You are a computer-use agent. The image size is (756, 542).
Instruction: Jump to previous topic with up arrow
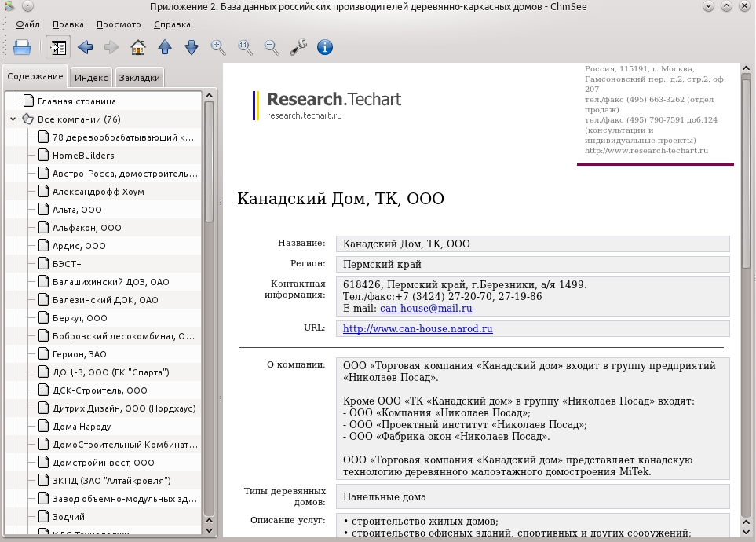(165, 47)
